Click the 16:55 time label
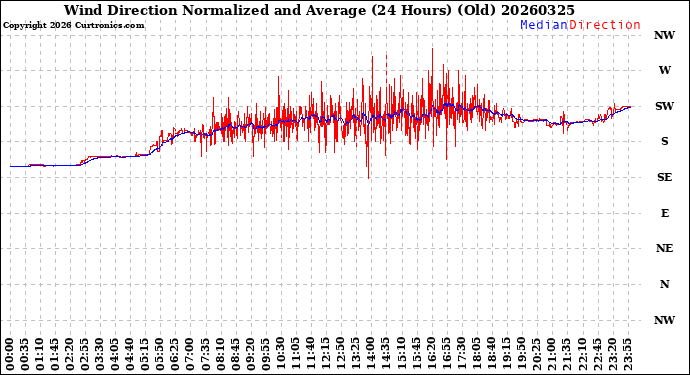690x375 pixels. click(x=447, y=354)
